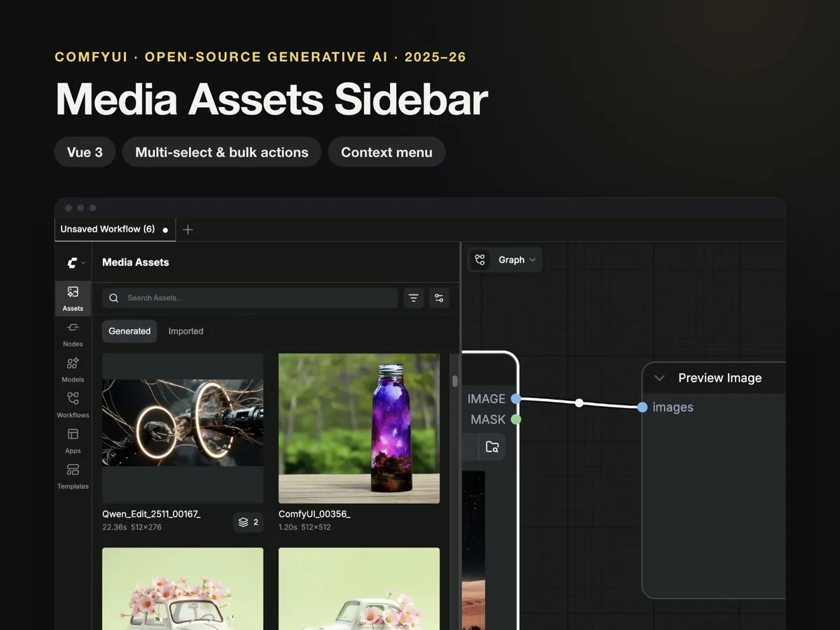
Task: Click the reroute dot on the link
Action: click(x=579, y=402)
